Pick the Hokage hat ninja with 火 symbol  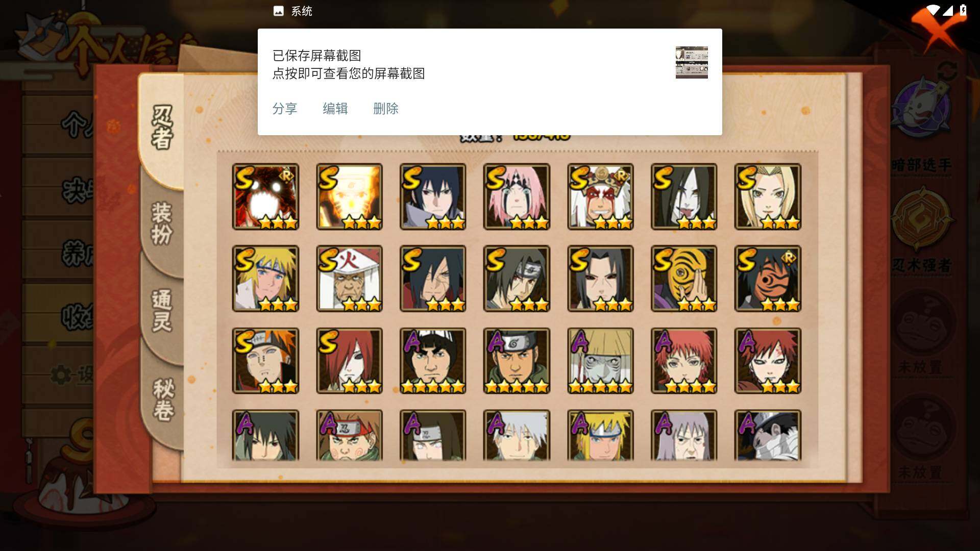[349, 279]
